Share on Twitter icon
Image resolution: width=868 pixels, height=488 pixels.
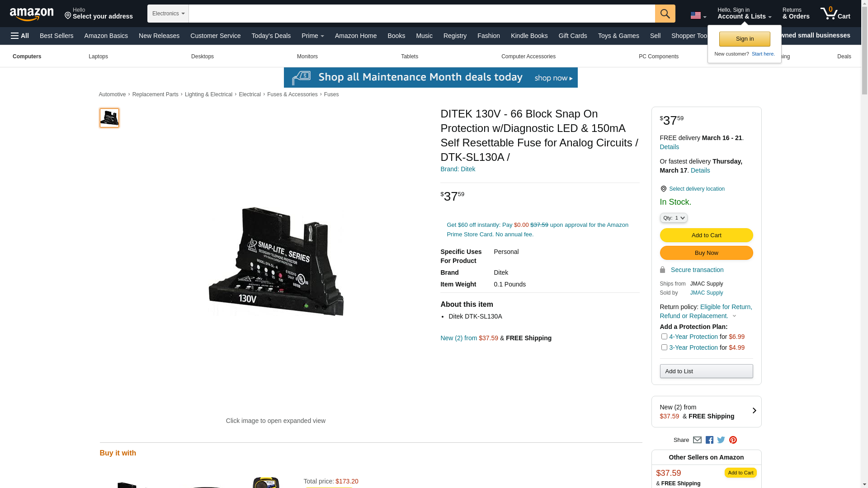click(x=721, y=440)
